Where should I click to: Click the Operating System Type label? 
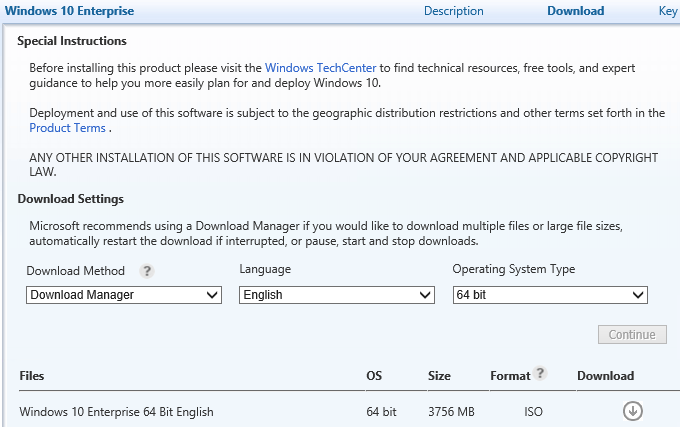pos(514,269)
